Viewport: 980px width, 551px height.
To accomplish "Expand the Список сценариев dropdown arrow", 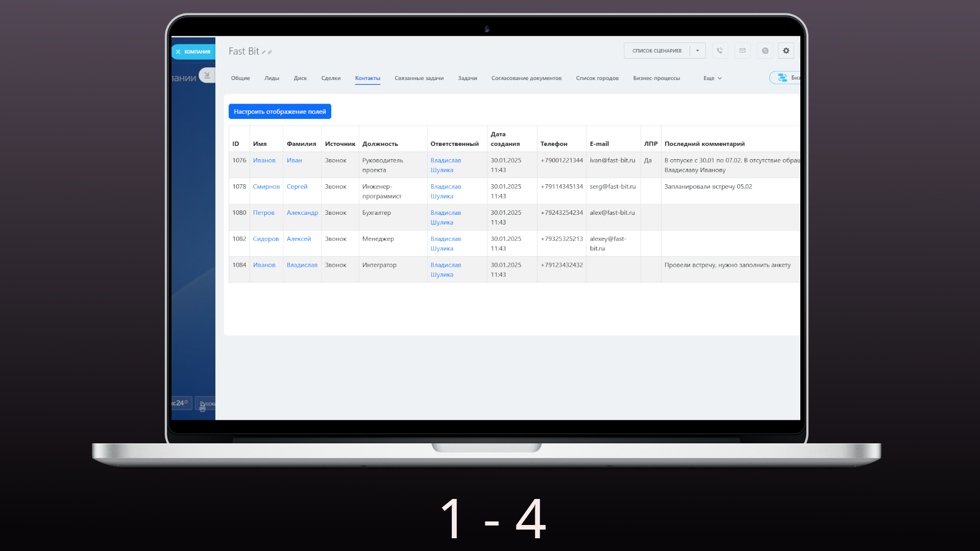I will tap(698, 51).
